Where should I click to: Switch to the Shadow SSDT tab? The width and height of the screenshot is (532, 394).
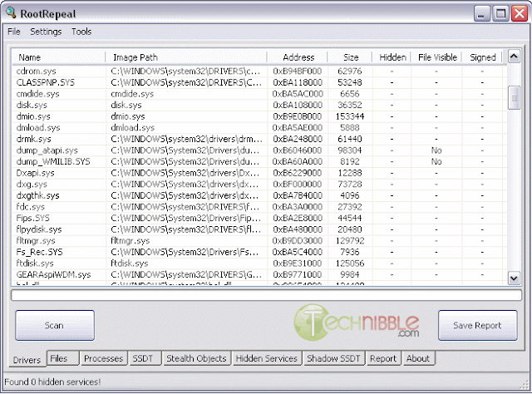click(x=333, y=358)
